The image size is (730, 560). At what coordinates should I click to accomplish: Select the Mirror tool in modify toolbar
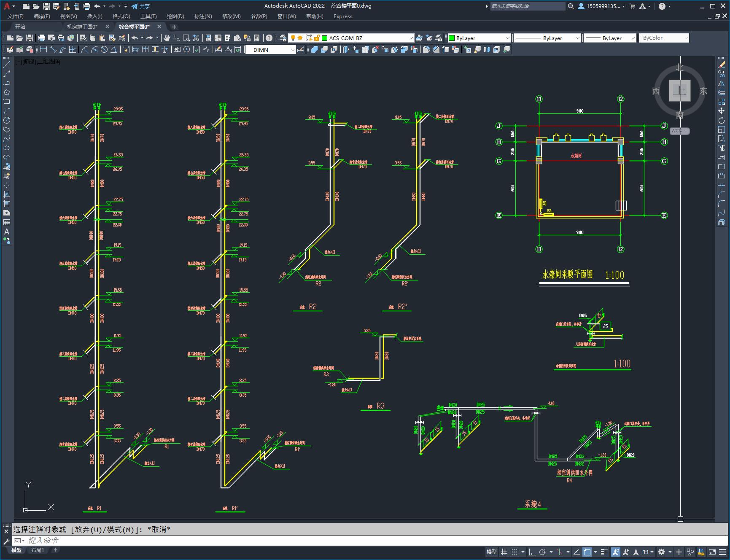(722, 83)
